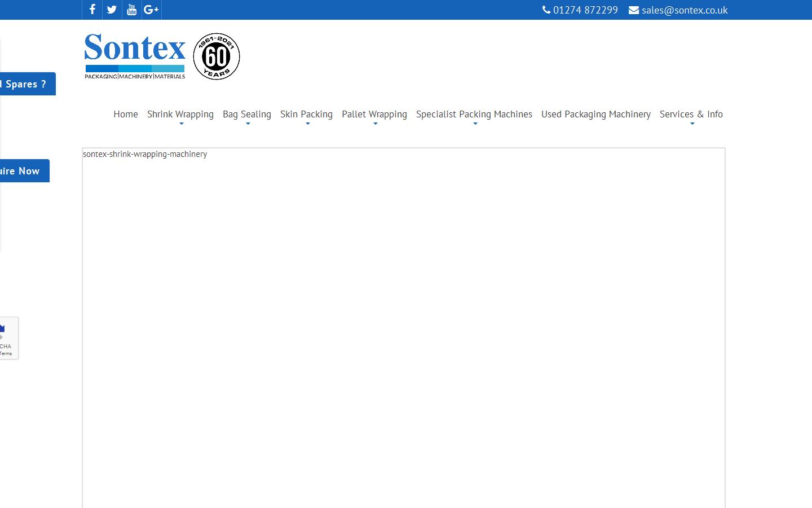812x508 pixels.
Task: Click the blue Spares ? button
Action: [25, 84]
